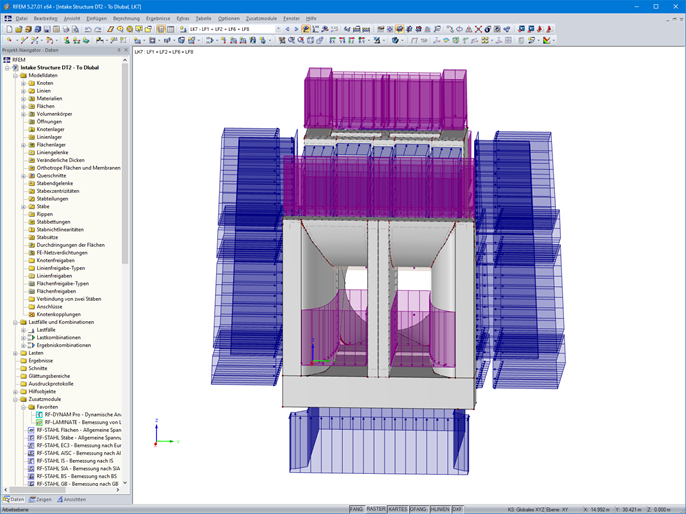The height and width of the screenshot is (514, 686).
Task: Expand the Querschnitte tree node
Action: [x=24, y=176]
